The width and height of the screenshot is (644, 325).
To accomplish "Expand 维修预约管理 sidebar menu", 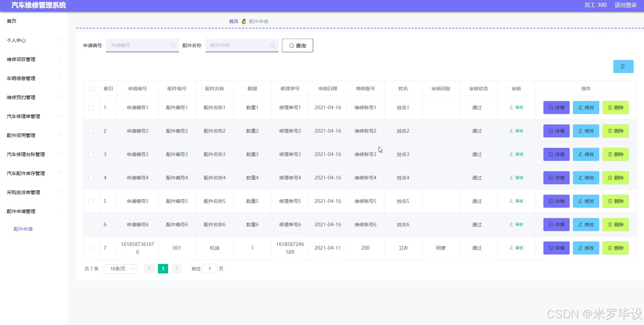I will [x=34, y=97].
